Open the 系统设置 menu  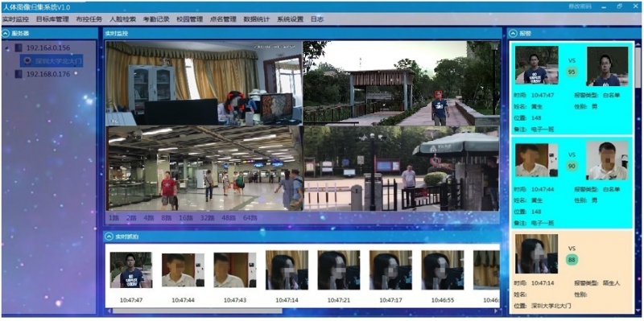[x=290, y=19]
